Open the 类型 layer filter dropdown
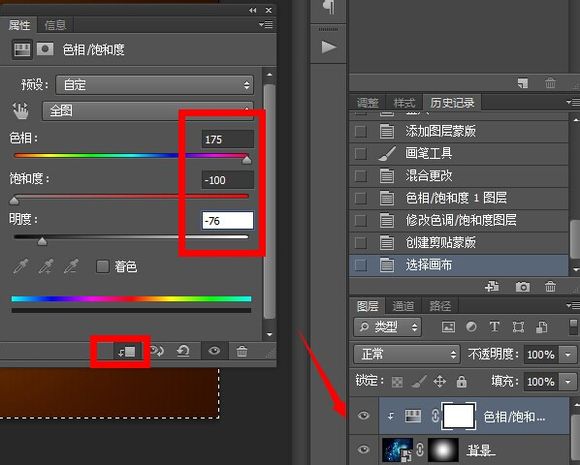Screen dimensions: 580x465 click(387, 327)
